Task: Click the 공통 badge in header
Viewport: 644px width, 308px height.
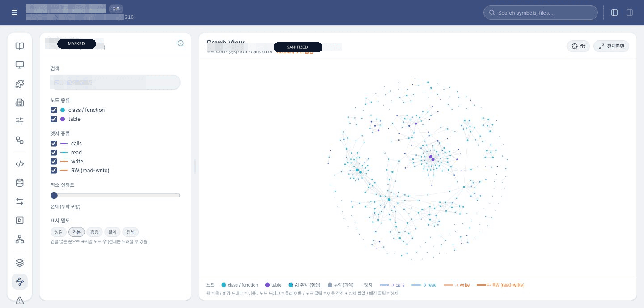Action: coord(116,9)
